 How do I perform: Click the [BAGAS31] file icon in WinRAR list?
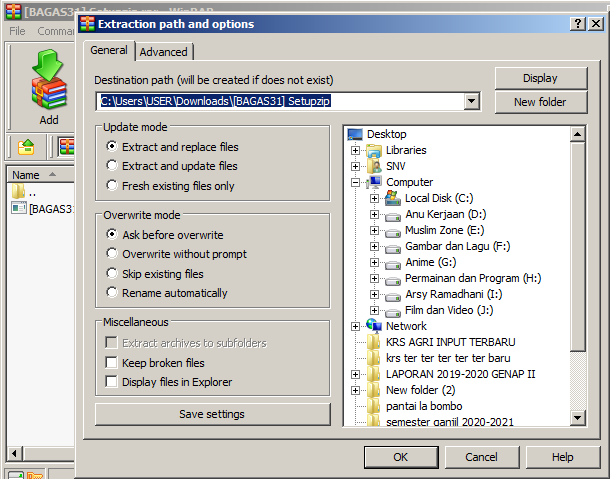coord(19,209)
